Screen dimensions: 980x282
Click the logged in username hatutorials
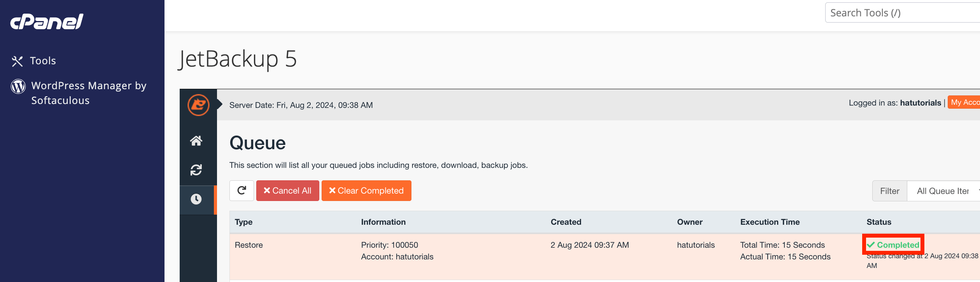click(x=920, y=103)
